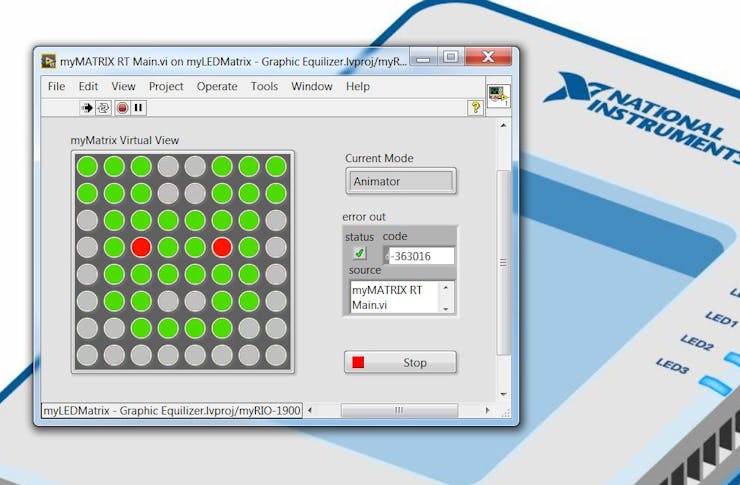The height and width of the screenshot is (485, 740).
Task: Click the horizontal scrollbar right arrow
Action: pyautogui.click(x=488, y=410)
